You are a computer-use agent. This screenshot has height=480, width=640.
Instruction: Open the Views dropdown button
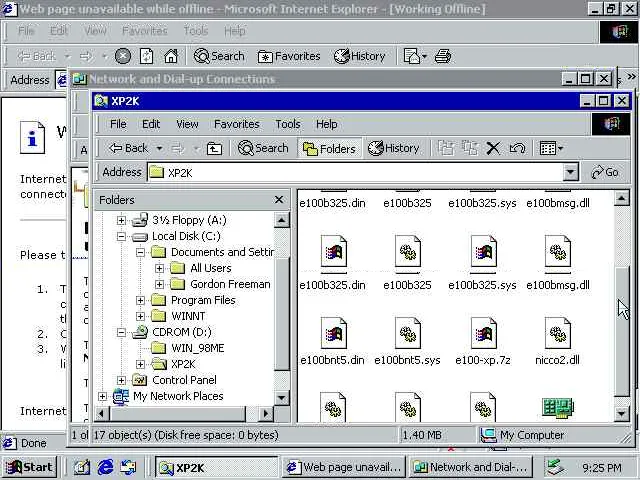click(x=551, y=148)
